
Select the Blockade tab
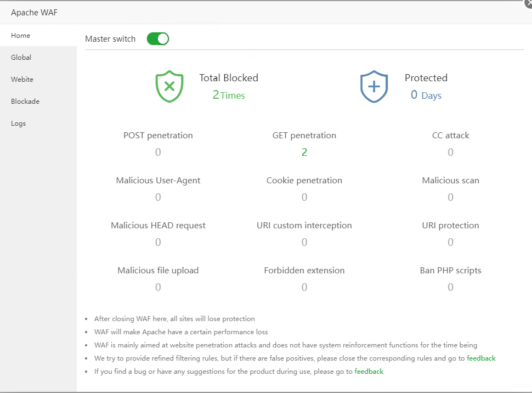pos(25,102)
